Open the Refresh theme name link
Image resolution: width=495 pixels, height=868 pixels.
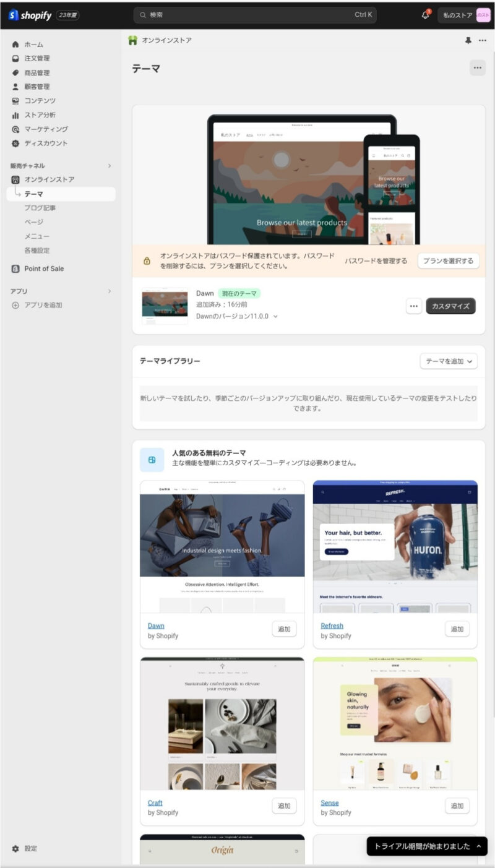click(x=332, y=625)
